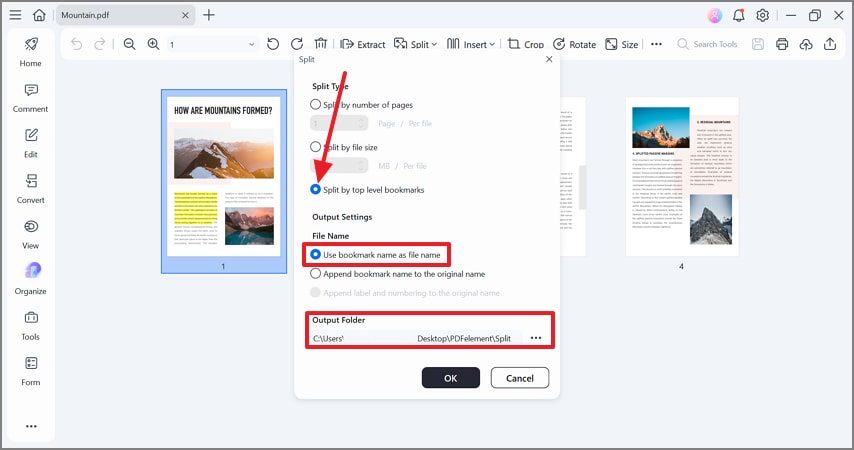Close the Mountain.pdf tab
Screen dimensions: 854x450
[185, 15]
